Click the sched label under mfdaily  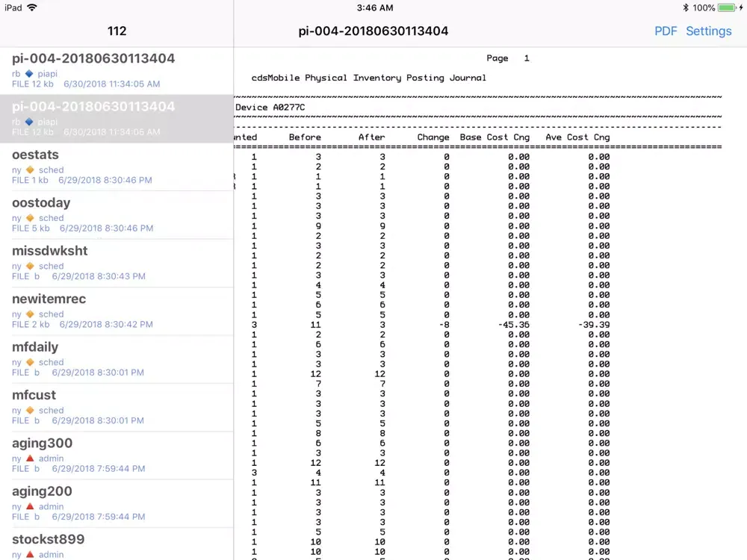coord(51,362)
